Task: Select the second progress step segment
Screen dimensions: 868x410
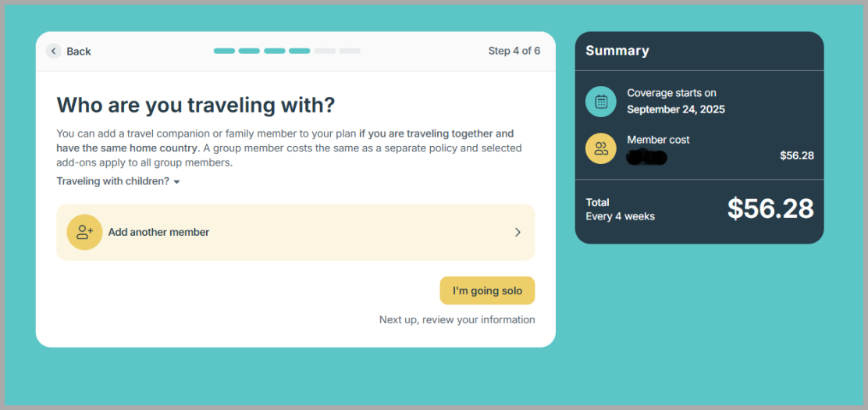Action: (249, 51)
